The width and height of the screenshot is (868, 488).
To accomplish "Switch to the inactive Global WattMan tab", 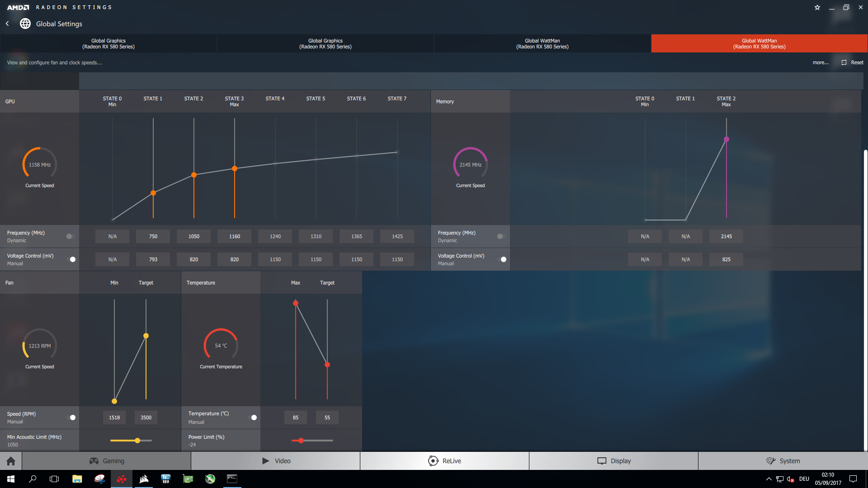I will pos(542,43).
